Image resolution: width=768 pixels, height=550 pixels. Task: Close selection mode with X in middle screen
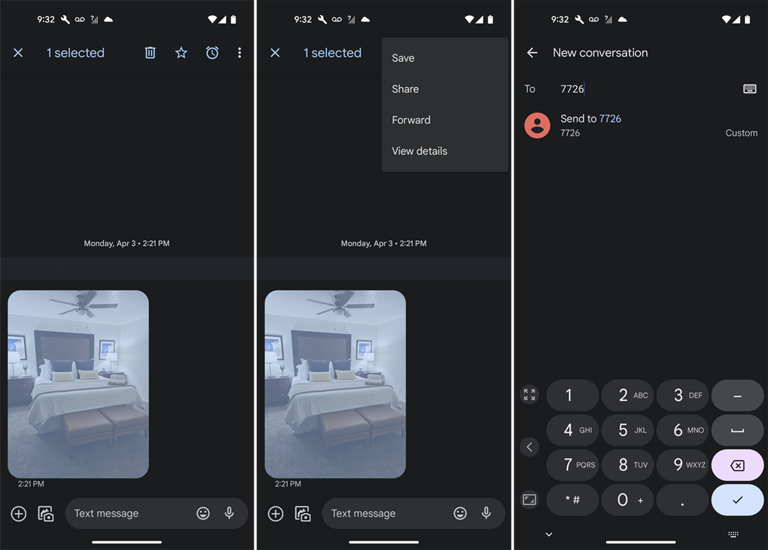(x=275, y=52)
